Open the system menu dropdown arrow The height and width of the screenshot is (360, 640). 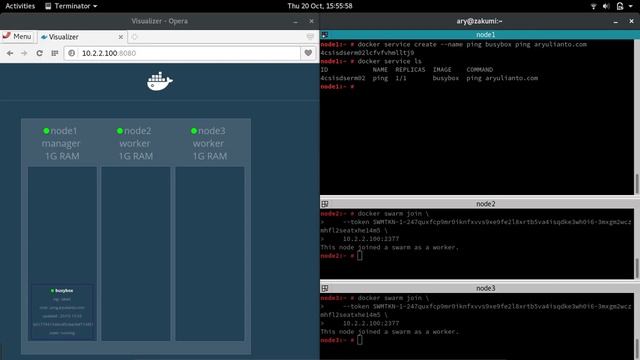click(x=630, y=6)
